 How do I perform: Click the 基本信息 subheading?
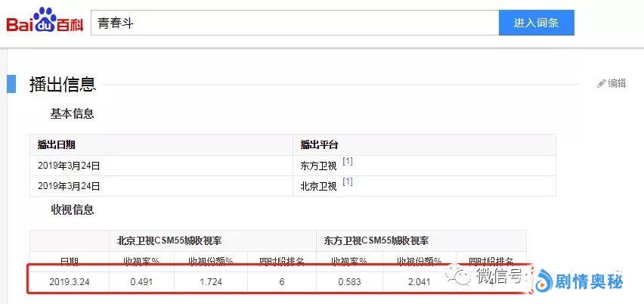[x=72, y=113]
